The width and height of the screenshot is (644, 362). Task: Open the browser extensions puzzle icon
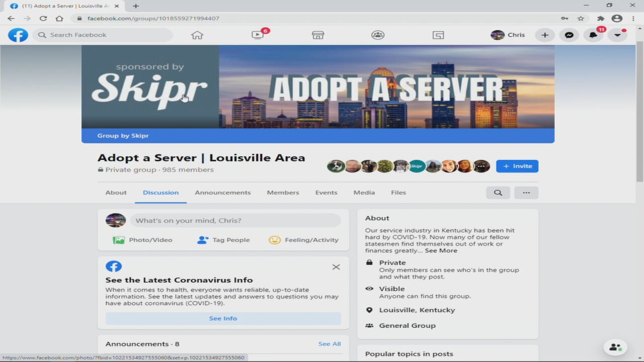pos(601,18)
